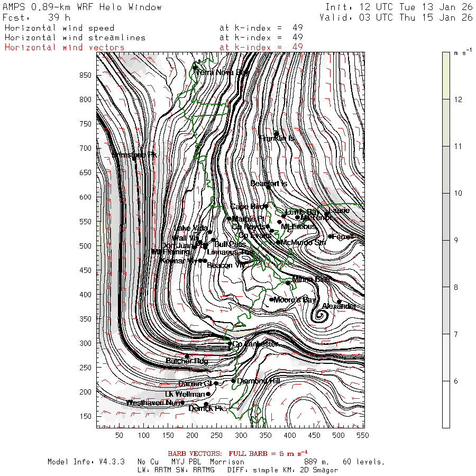This screenshot has height=476, width=476.
Task: Click the "AMPS 0.89-km WRF Helo Window" title
Action: (x=83, y=7)
